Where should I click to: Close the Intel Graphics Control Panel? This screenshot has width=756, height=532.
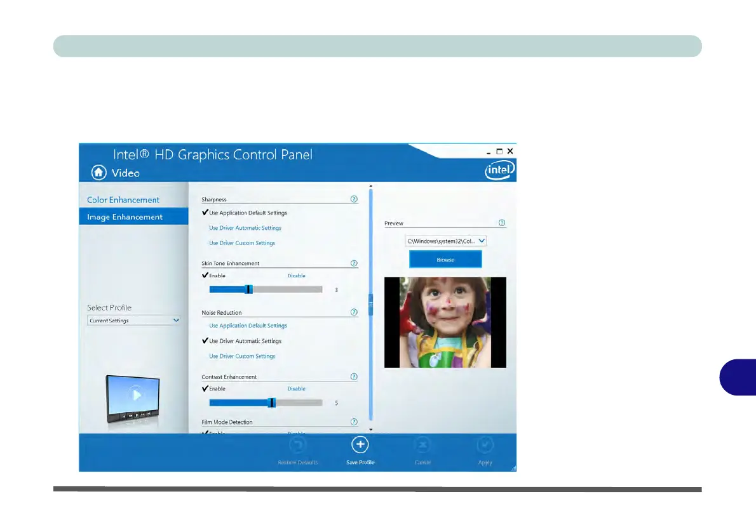click(510, 151)
